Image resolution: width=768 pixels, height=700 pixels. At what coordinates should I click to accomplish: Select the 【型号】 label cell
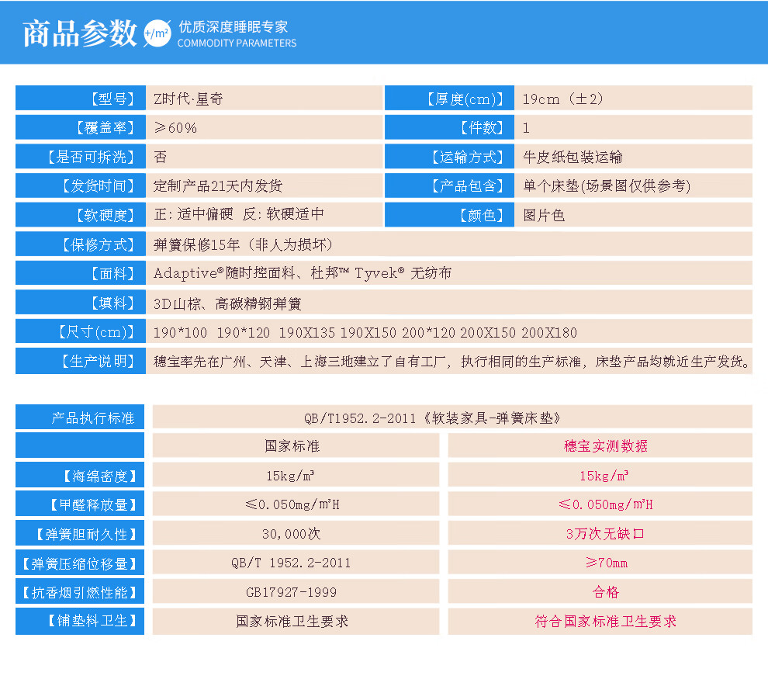81,99
